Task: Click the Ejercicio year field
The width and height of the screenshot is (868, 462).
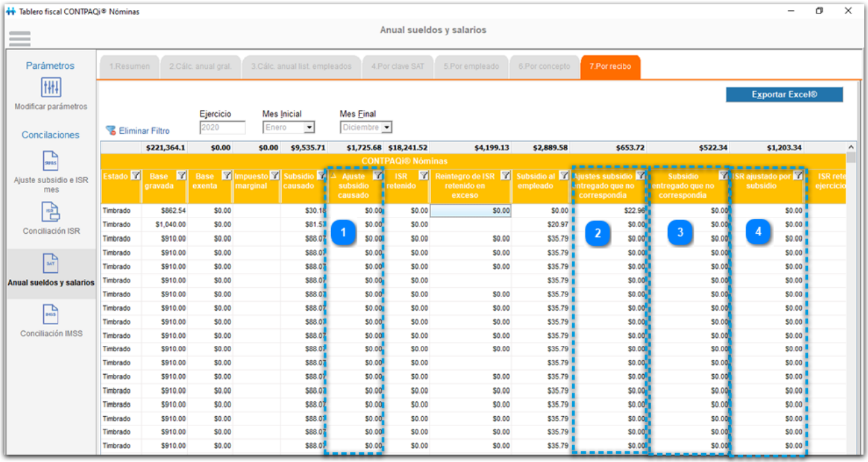Action: 222,127
